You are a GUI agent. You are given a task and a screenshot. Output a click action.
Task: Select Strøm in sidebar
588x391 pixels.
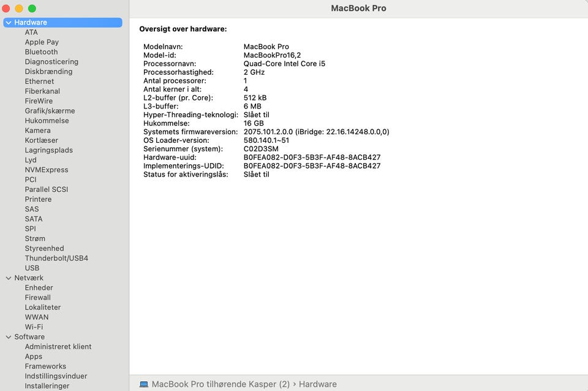click(x=35, y=238)
